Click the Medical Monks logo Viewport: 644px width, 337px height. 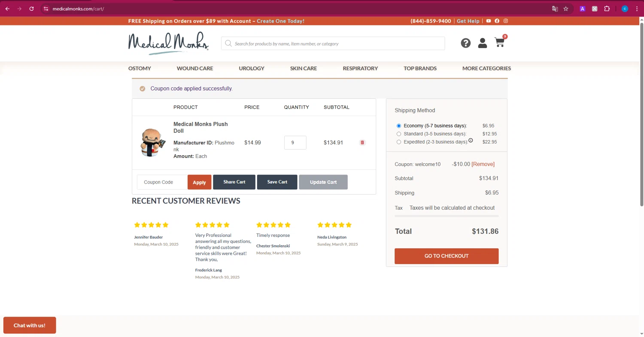click(x=168, y=43)
